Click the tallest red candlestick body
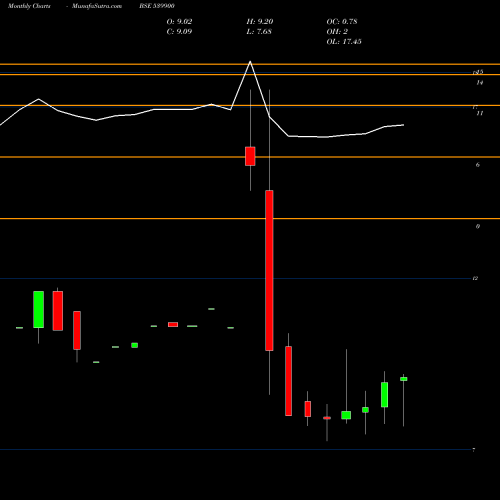Image resolution: width=500 pixels, height=500 pixels. click(x=269, y=270)
